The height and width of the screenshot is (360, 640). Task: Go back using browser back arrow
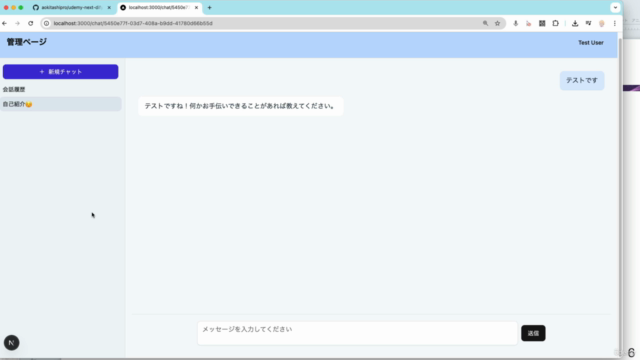click(x=5, y=23)
